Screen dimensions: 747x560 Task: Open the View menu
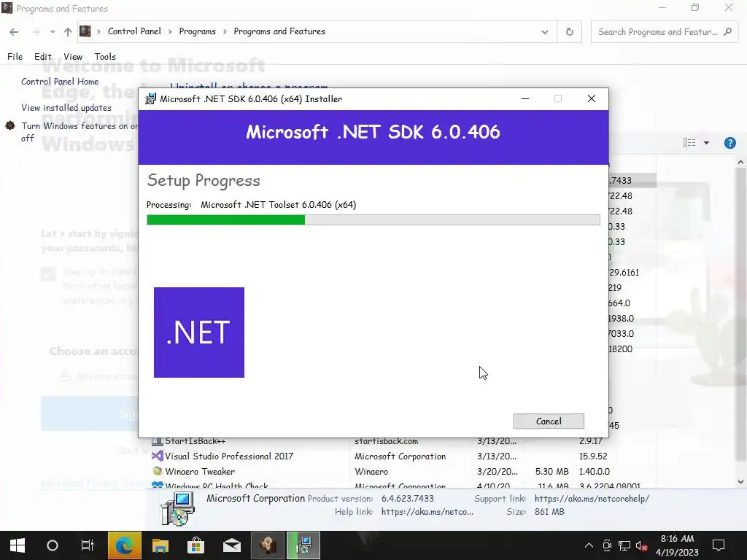tap(73, 56)
